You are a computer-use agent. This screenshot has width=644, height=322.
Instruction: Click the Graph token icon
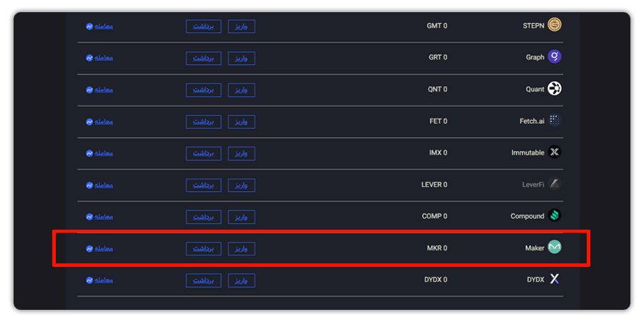click(555, 57)
